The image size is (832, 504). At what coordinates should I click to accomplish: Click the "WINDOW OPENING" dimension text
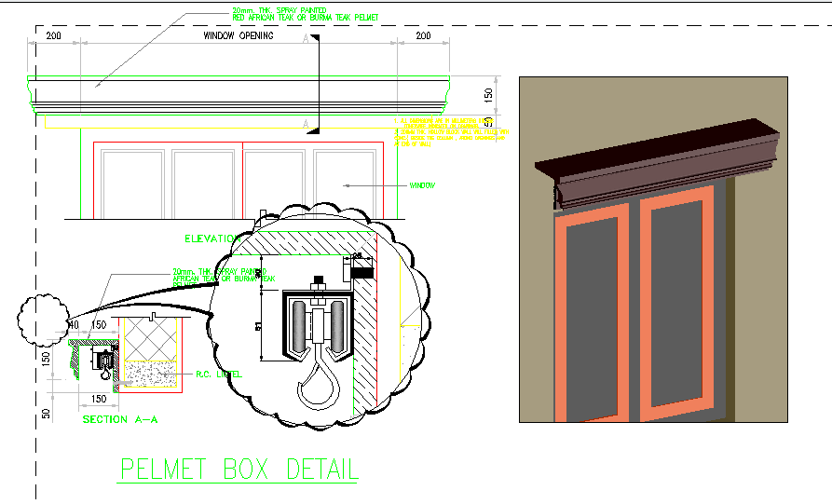pyautogui.click(x=239, y=35)
